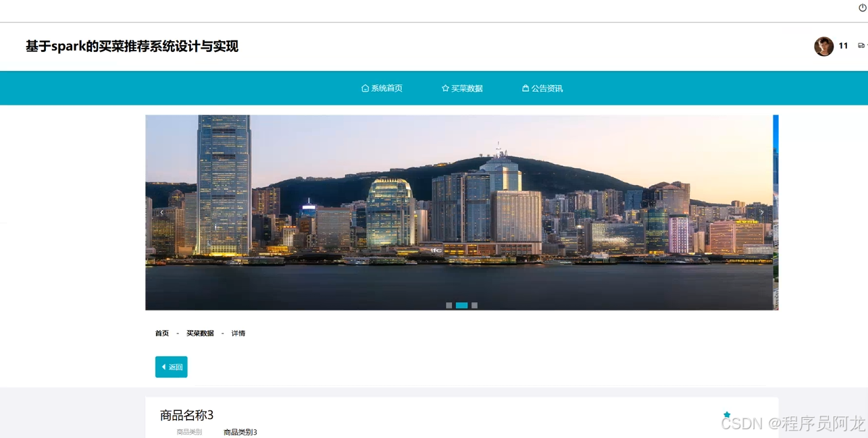Click 详情 in the breadcrumb trail
Image resolution: width=868 pixels, height=438 pixels.
[x=238, y=333]
